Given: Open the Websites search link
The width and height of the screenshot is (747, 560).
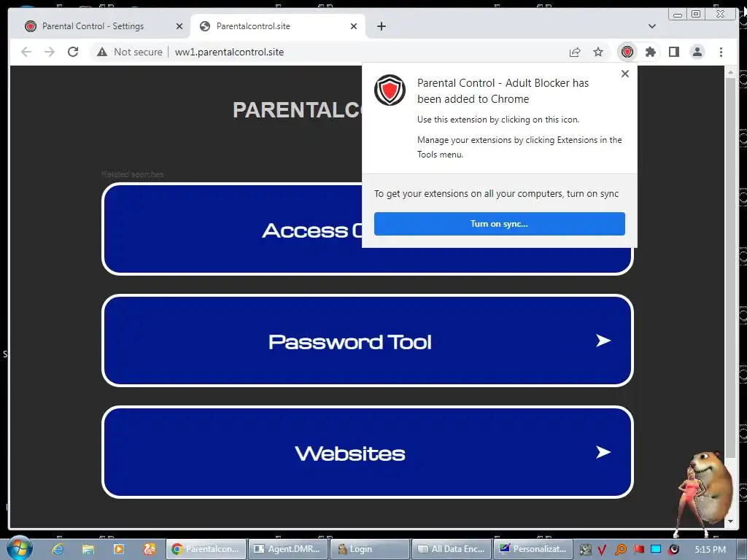Looking at the screenshot, I should (x=368, y=452).
